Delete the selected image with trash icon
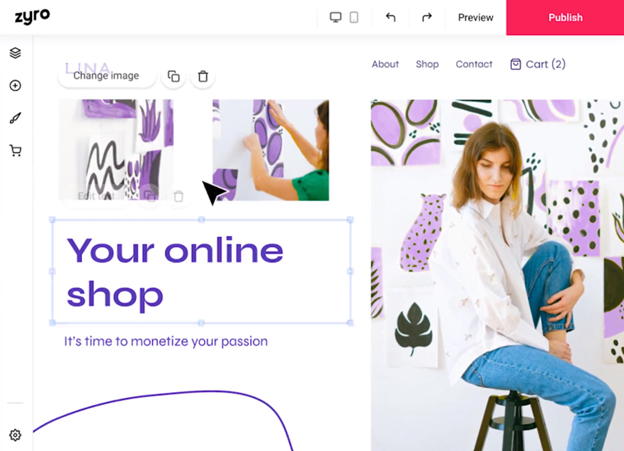Screen dimensions: 624x451 (x=203, y=76)
